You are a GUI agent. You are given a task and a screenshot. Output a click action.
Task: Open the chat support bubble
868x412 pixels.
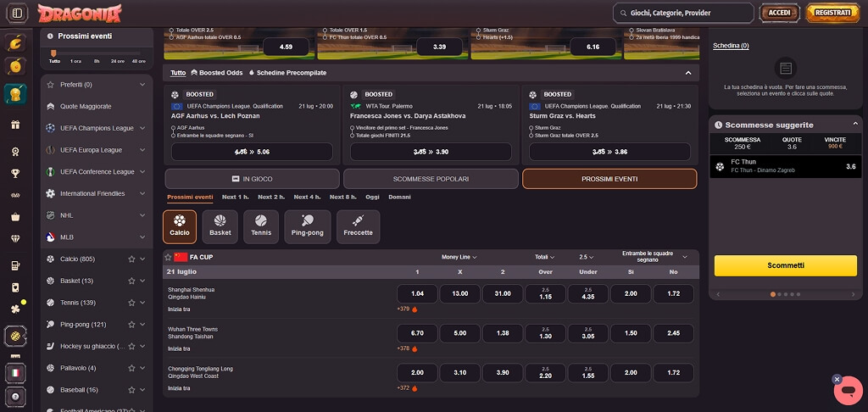click(x=848, y=391)
